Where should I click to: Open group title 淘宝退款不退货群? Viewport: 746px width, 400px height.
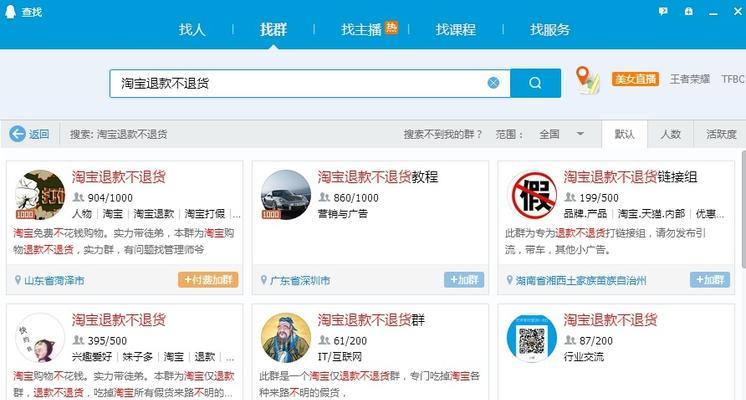coord(371,320)
